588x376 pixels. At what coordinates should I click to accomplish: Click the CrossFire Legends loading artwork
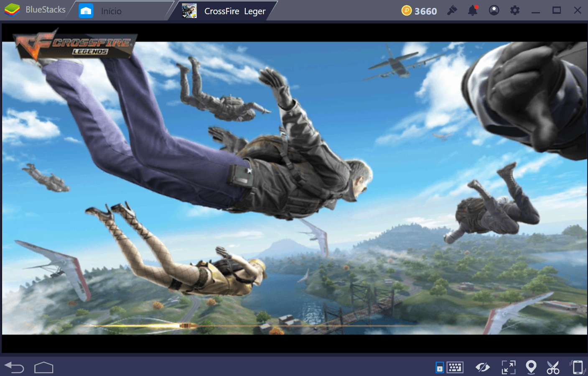click(x=294, y=188)
